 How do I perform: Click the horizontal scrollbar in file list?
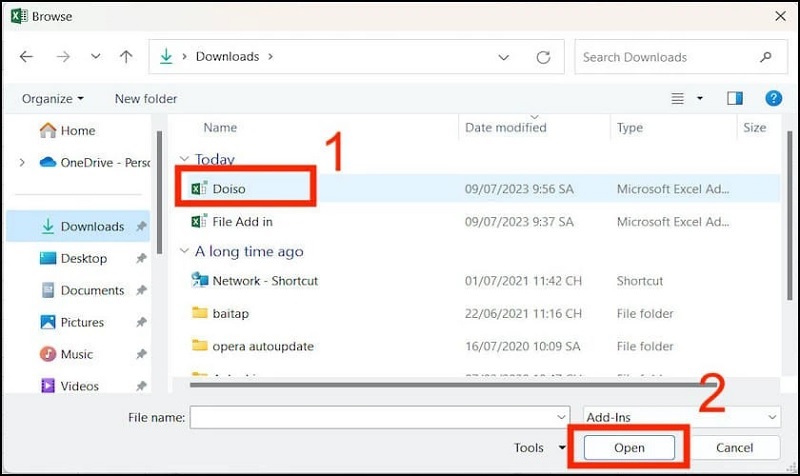coord(430,381)
